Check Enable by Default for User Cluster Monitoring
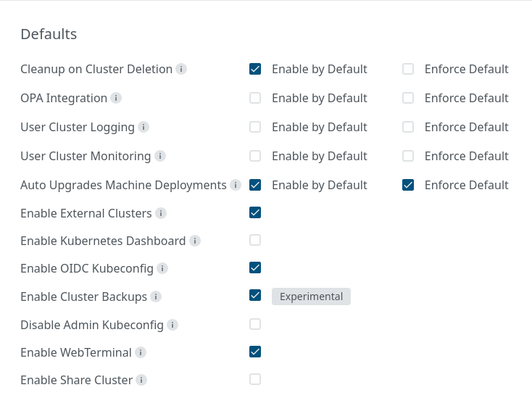532x398 pixels. click(255, 156)
